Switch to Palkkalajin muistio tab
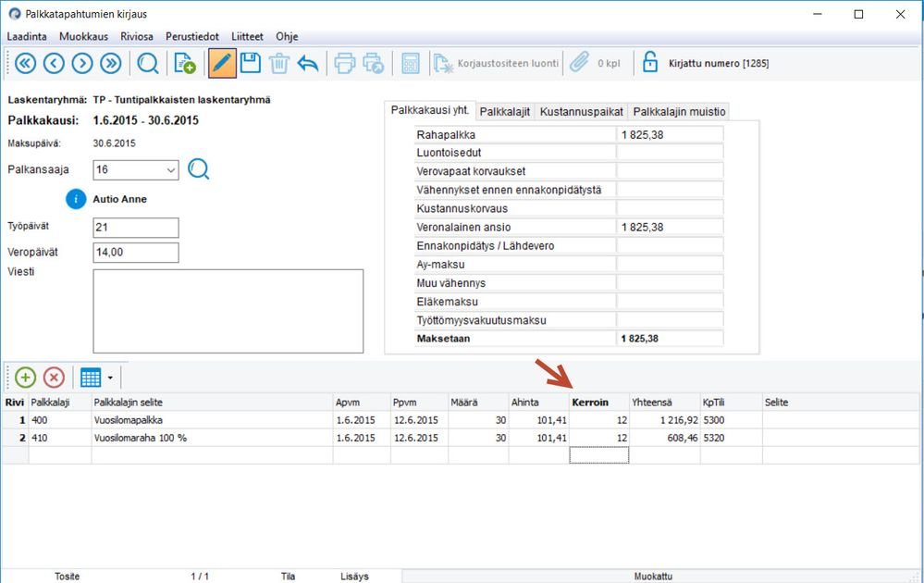924x583 pixels. [679, 111]
